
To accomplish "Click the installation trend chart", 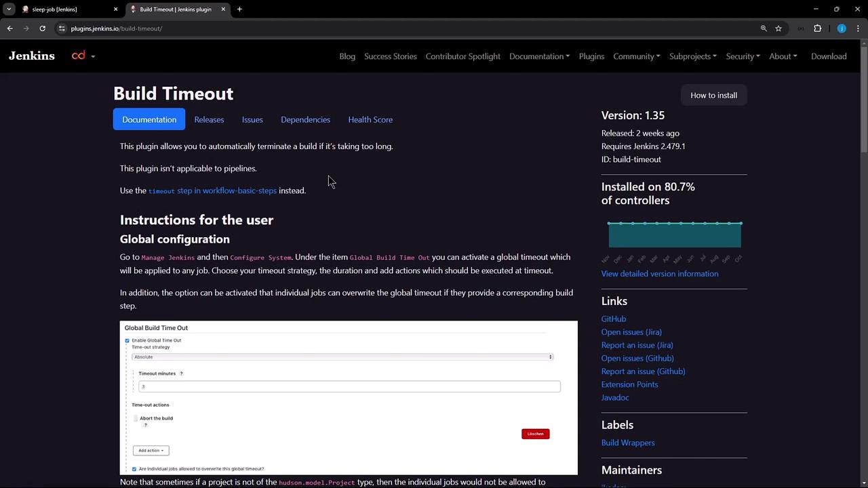I will [675, 235].
